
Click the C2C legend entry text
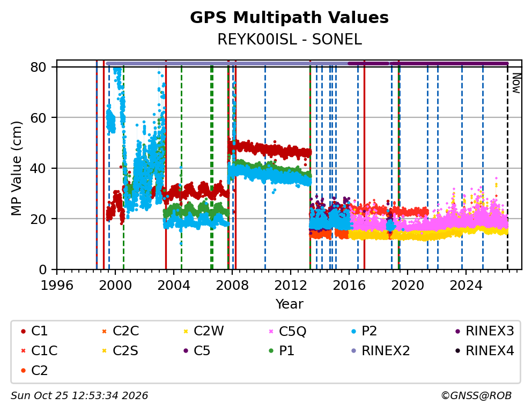125,331
